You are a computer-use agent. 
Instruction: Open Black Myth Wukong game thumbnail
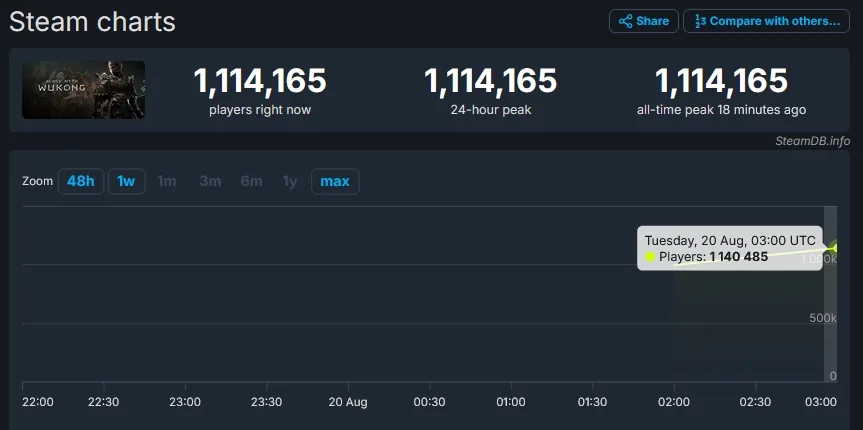pyautogui.click(x=84, y=90)
